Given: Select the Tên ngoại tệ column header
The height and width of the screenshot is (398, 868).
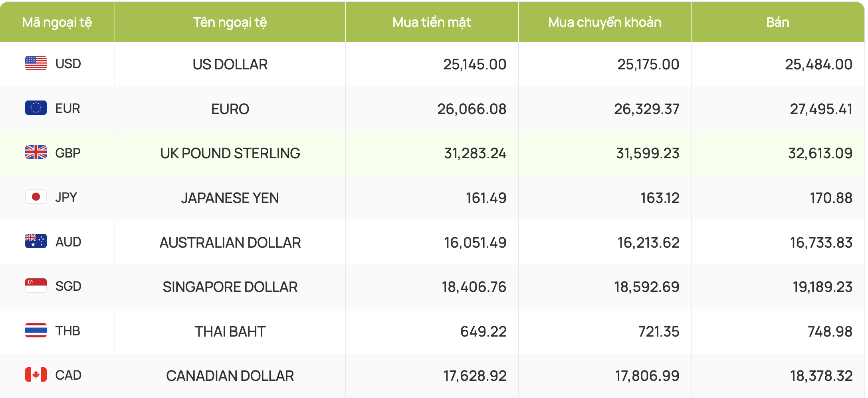Looking at the screenshot, I should point(230,22).
